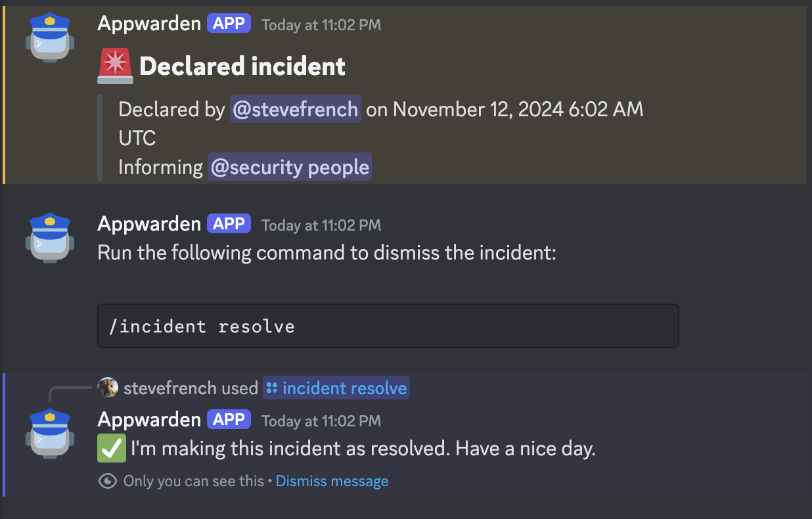The image size is (812, 519).
Task: Click the Today at 11:02 PM timestamp
Action: 321,24
